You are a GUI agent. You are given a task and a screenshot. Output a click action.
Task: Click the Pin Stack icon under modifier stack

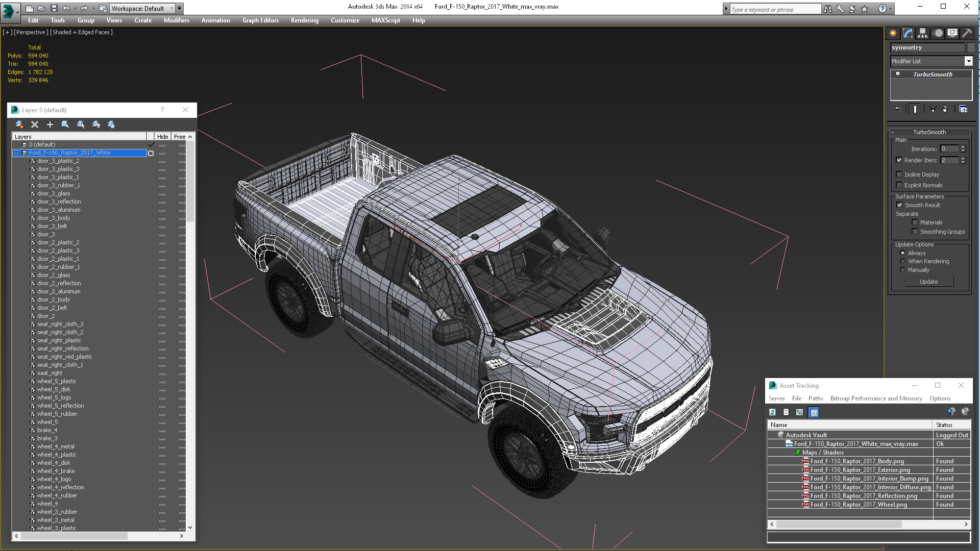coord(897,109)
